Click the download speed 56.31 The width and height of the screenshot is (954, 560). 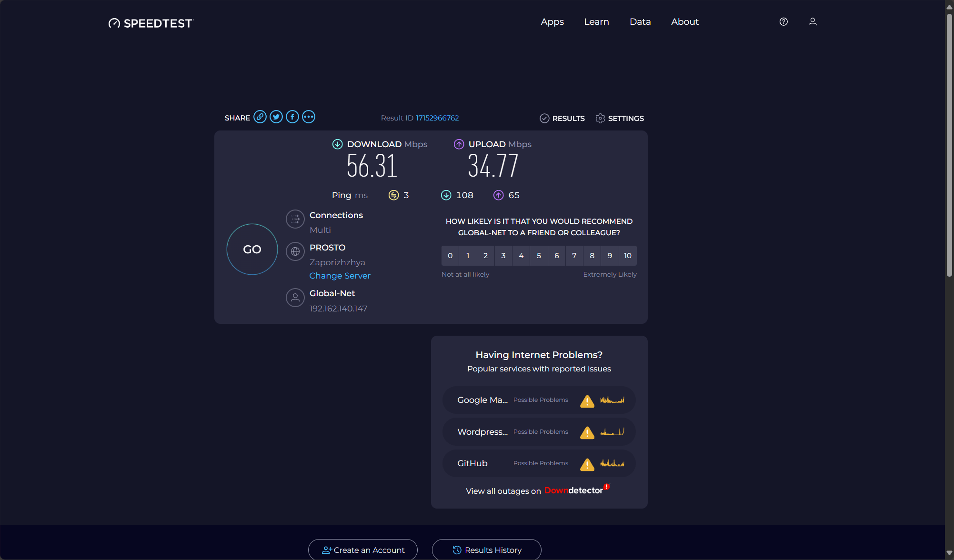[372, 166]
